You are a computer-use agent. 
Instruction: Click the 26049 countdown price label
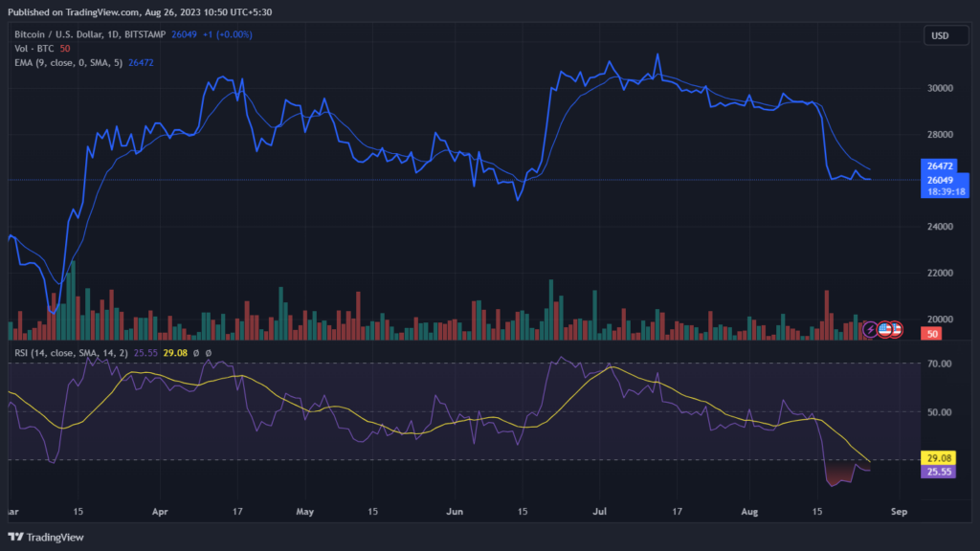942,181
